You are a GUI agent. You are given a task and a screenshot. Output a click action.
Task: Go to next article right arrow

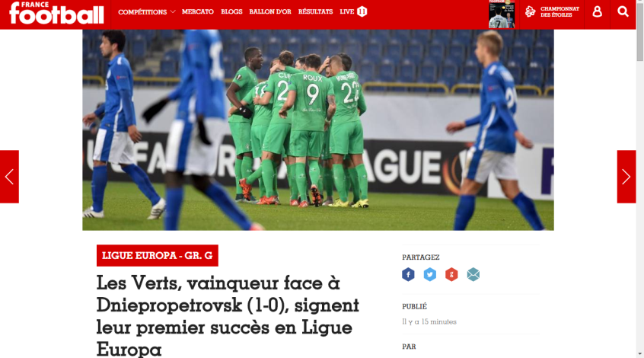pyautogui.click(x=626, y=177)
